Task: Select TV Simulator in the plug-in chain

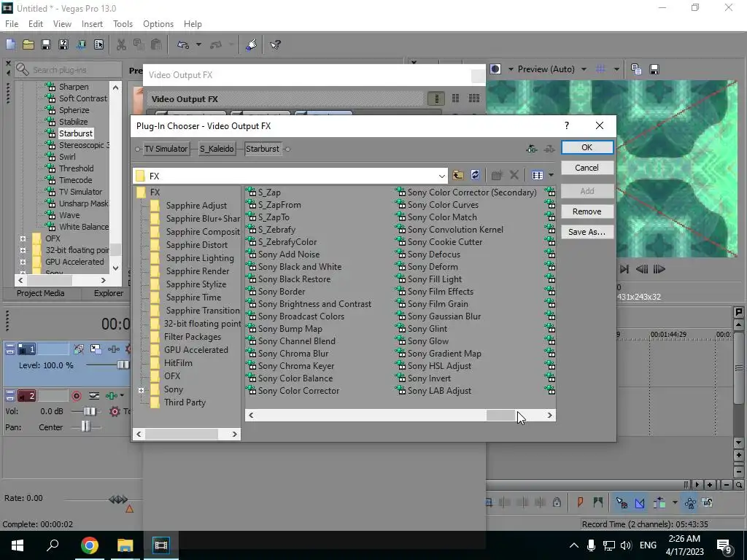Action: [166, 149]
